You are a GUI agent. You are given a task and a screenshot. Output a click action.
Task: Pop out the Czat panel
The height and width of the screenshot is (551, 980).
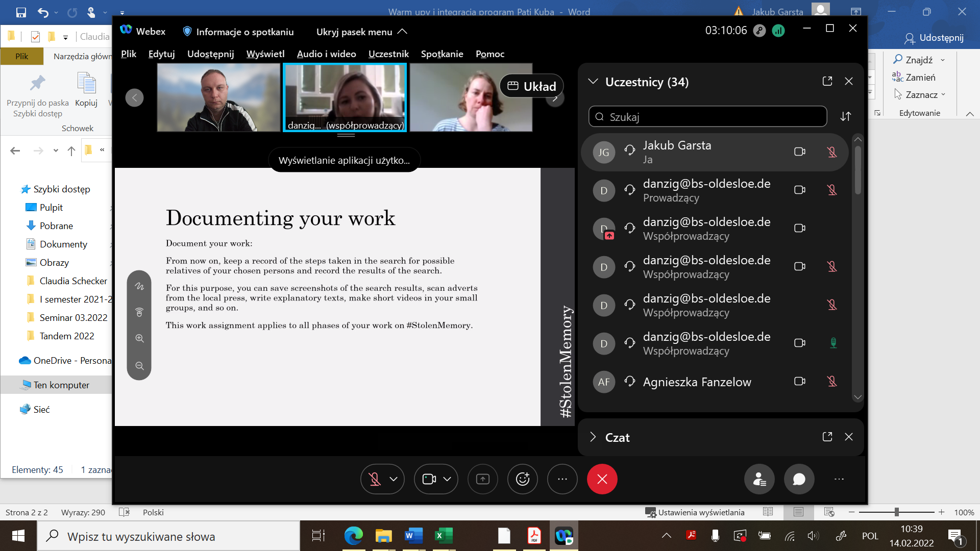pos(827,437)
